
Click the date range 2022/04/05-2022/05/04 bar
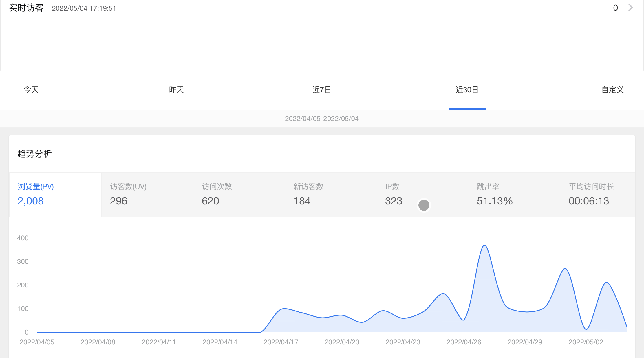coord(322,119)
